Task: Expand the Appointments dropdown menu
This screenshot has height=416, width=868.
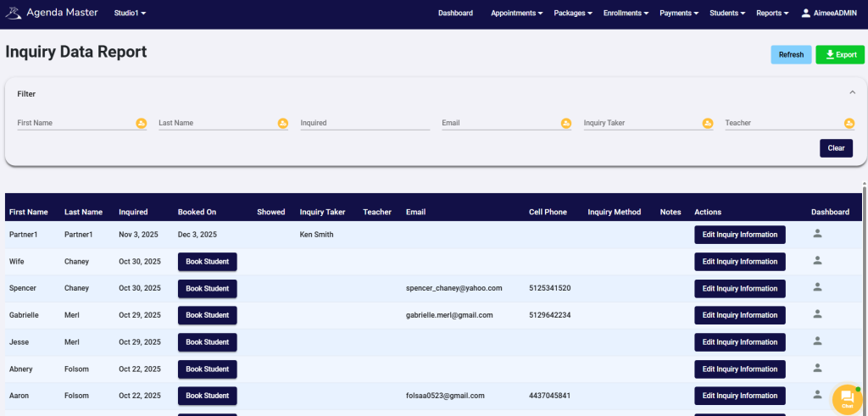Action: coord(517,14)
